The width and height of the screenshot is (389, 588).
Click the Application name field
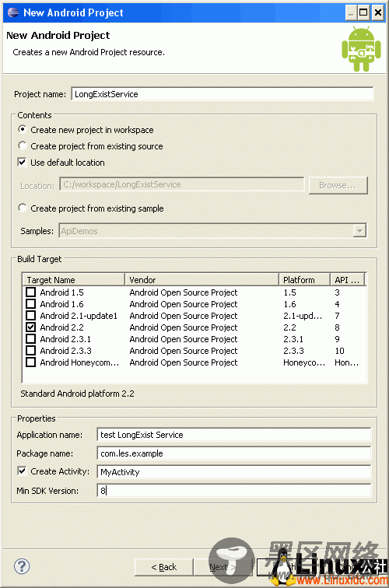(x=233, y=435)
